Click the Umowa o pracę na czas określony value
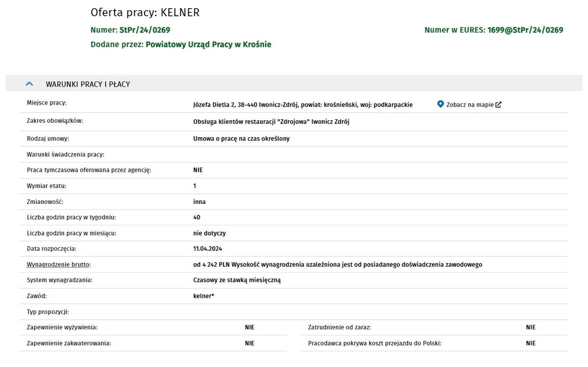This screenshot has height=367, width=588. pyautogui.click(x=241, y=139)
